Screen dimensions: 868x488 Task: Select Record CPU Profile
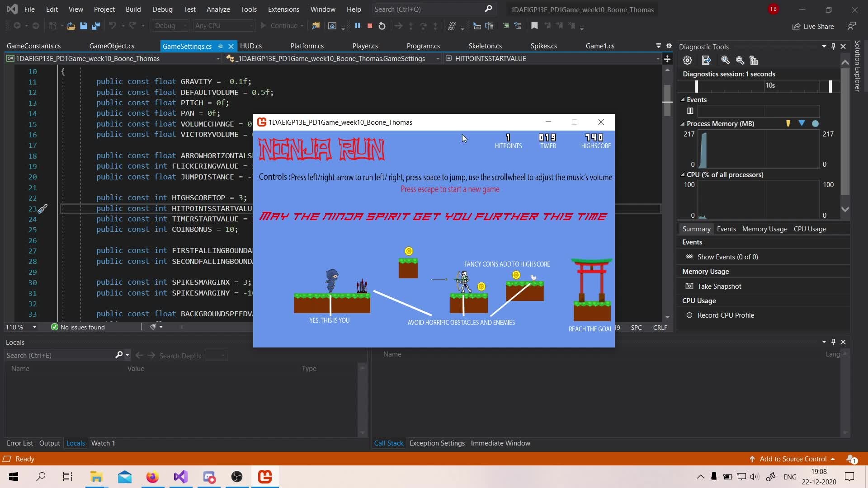click(x=725, y=315)
